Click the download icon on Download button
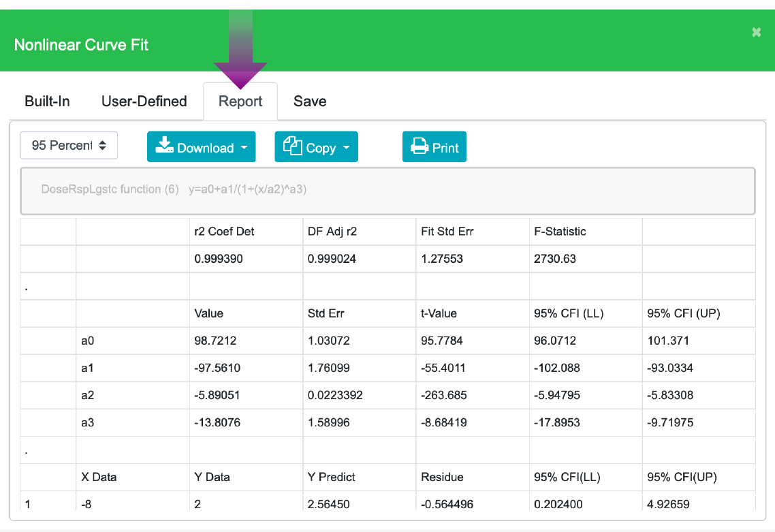 pyautogui.click(x=164, y=146)
